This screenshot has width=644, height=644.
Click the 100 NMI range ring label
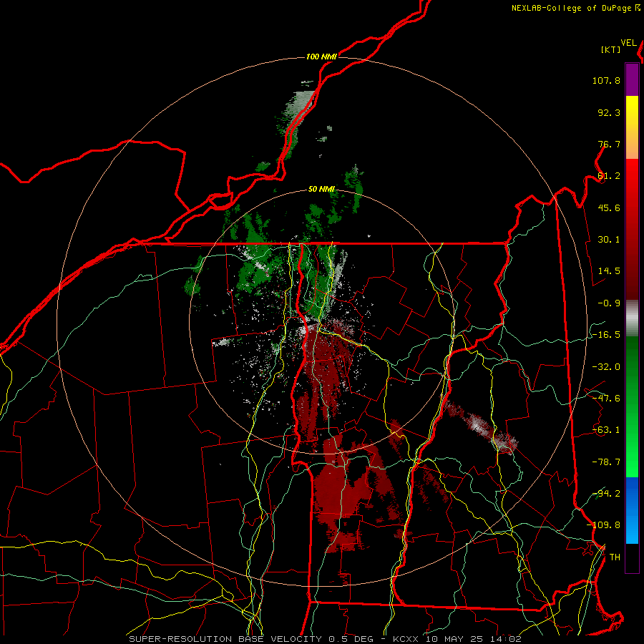[321, 57]
